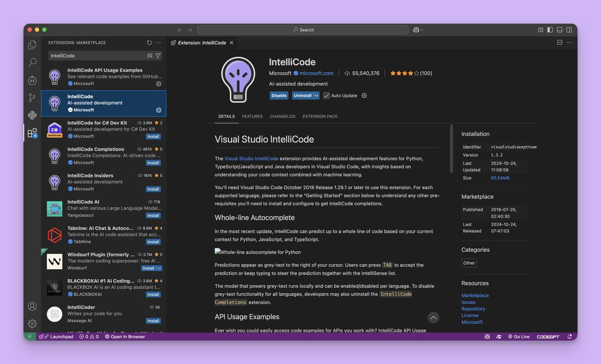The height and width of the screenshot is (364, 601).
Task: Open notifications via the bell icon
Action: tap(569, 336)
